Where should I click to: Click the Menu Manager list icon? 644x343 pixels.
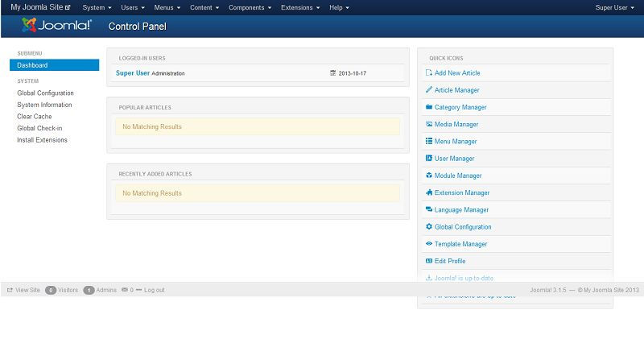(428, 142)
